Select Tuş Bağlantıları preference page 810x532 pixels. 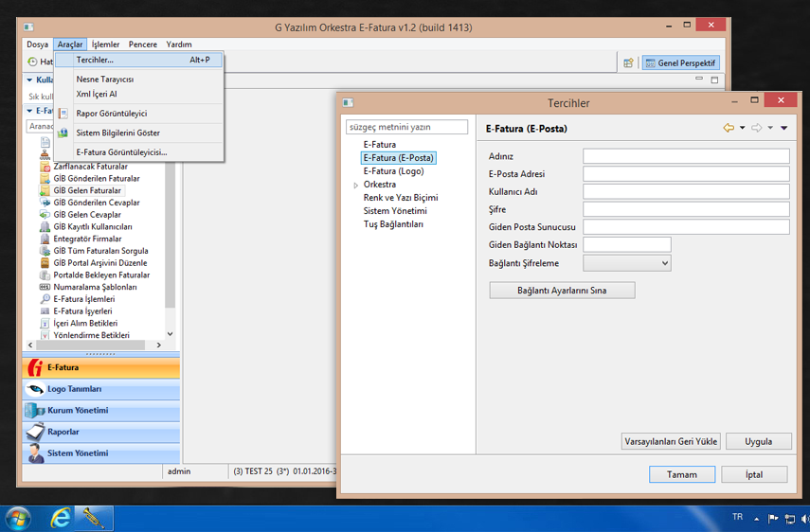[x=393, y=224]
